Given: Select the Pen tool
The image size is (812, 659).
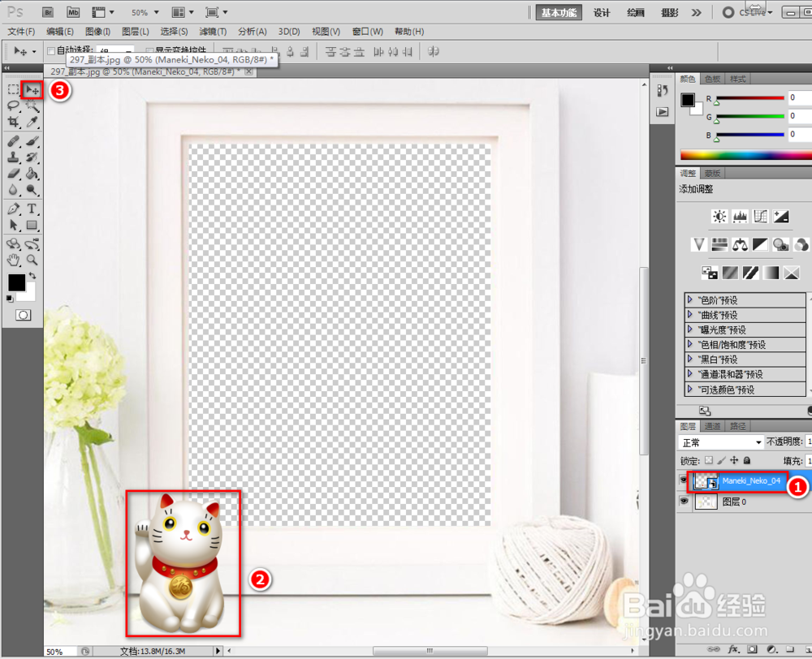Looking at the screenshot, I should 14,209.
